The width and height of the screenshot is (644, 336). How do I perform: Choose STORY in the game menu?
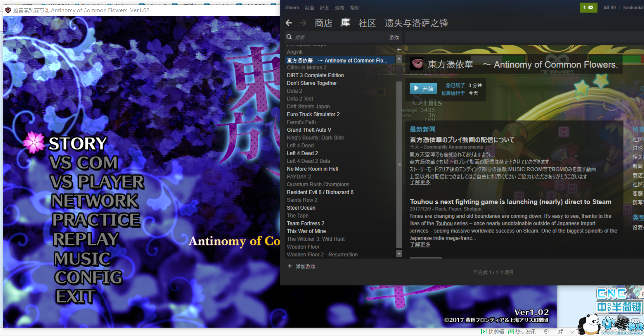pyautogui.click(x=78, y=143)
